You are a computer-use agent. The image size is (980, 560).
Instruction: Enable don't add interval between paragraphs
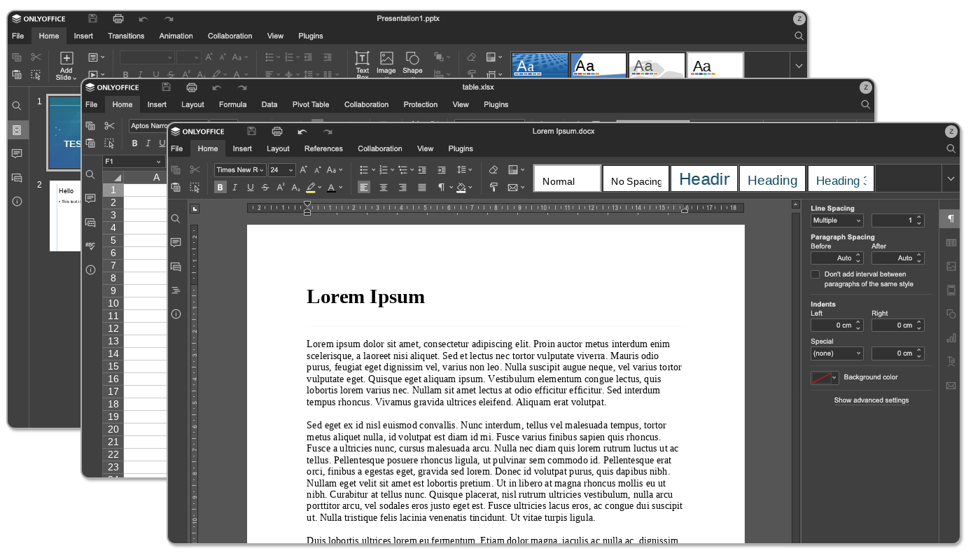click(815, 274)
